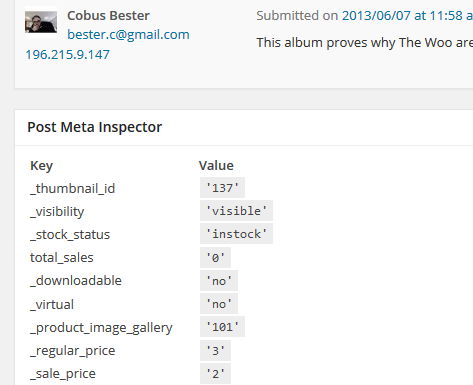Click Cobus Bester's avatar thumbnail
473x385 pixels.
41,22
